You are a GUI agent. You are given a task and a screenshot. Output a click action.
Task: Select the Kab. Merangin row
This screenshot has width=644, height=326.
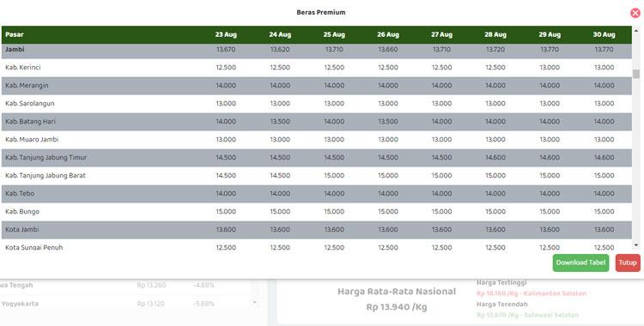click(317, 86)
